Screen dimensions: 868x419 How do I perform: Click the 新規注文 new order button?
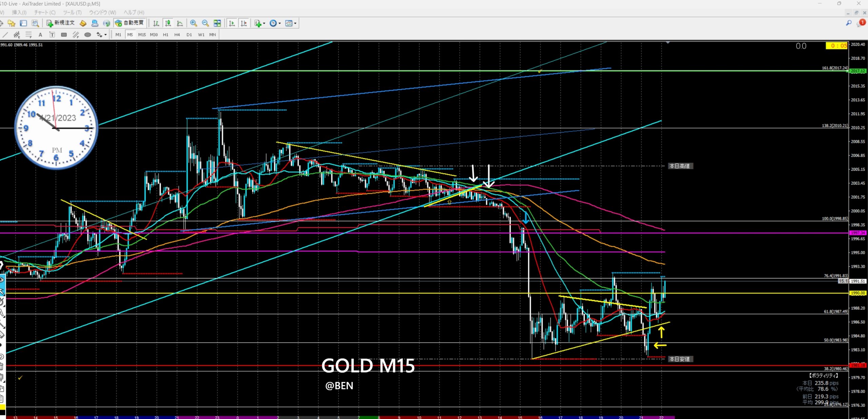tap(61, 23)
